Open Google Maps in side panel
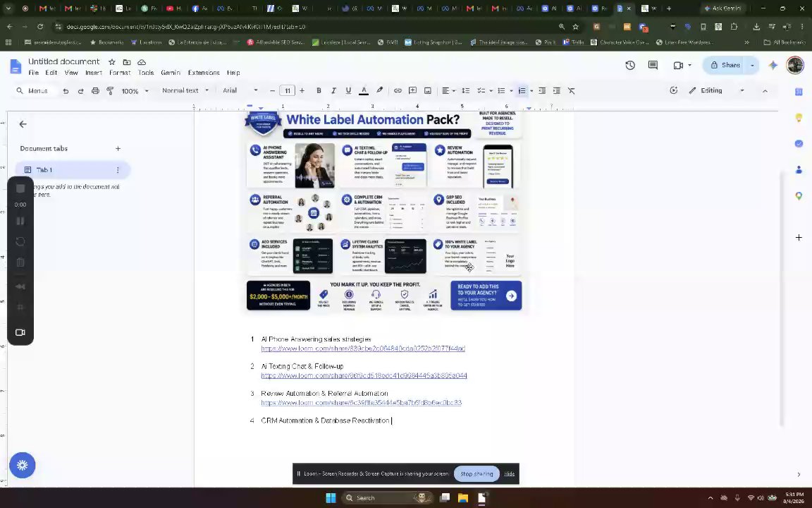 coord(799,196)
